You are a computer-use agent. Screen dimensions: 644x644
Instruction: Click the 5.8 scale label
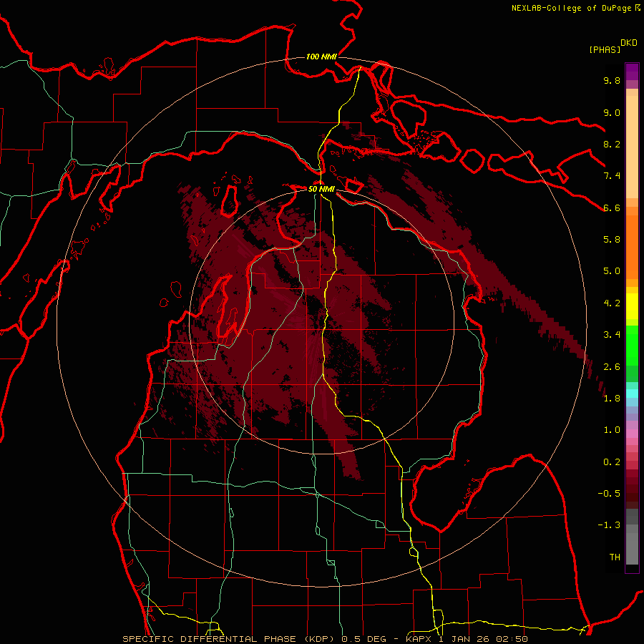(612, 239)
